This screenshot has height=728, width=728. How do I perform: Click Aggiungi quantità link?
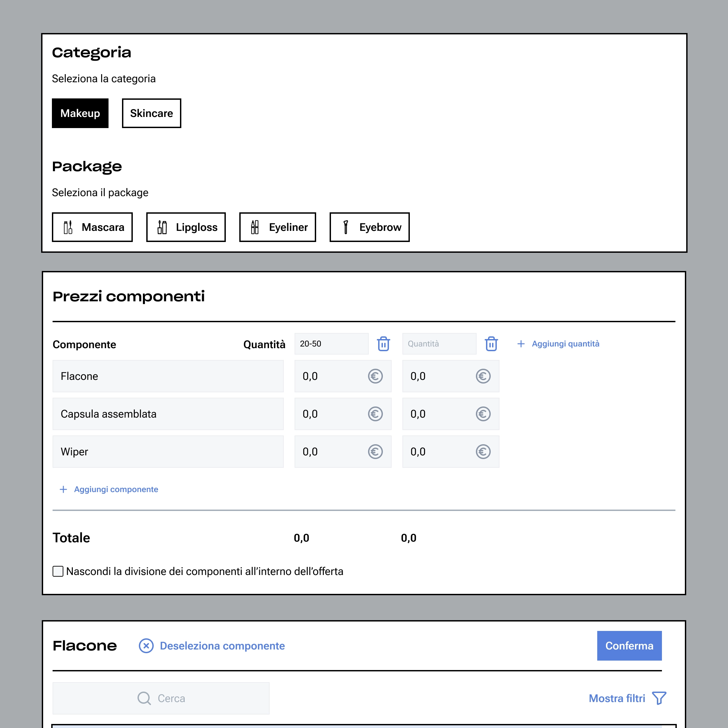[x=566, y=344]
